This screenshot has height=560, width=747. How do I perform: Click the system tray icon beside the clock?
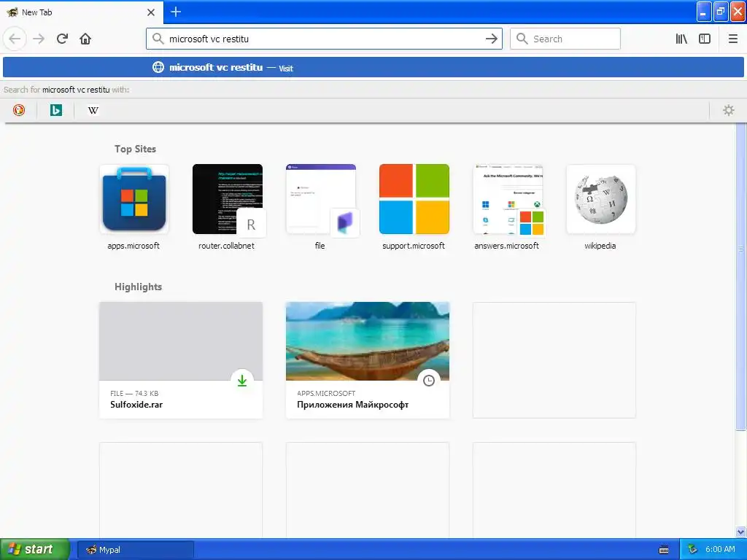pos(692,549)
